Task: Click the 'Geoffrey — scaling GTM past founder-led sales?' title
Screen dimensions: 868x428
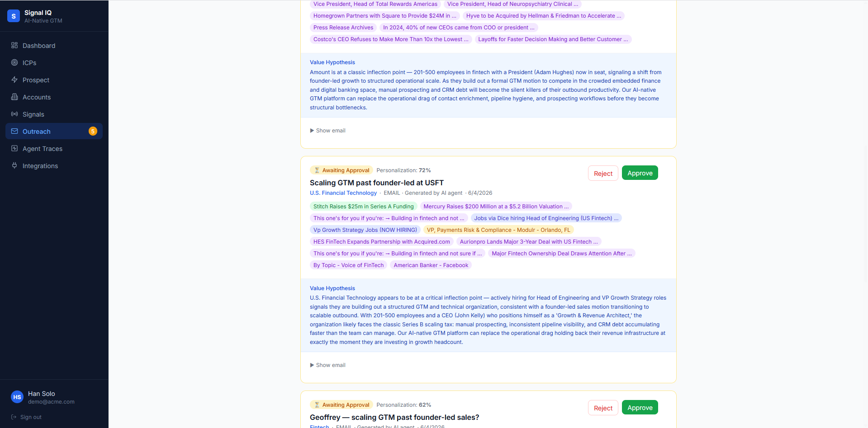Action: [394, 417]
